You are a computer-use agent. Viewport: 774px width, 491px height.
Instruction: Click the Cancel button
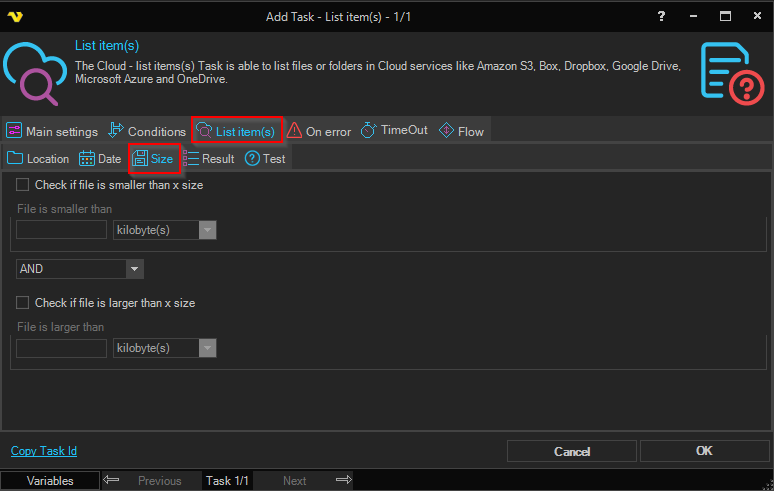tap(571, 451)
